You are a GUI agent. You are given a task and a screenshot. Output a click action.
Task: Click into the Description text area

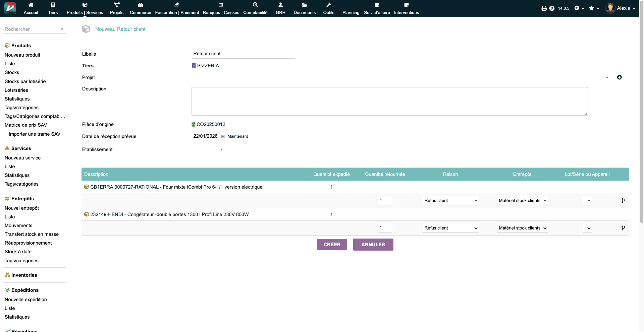(x=389, y=101)
